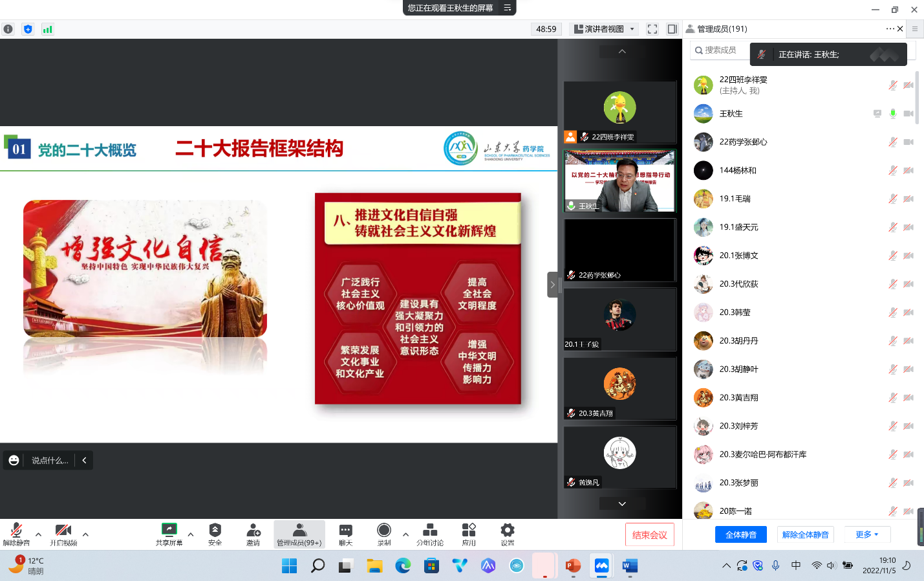
Task: Toggle the Manage Participants (管理成员) panel
Action: 299,533
